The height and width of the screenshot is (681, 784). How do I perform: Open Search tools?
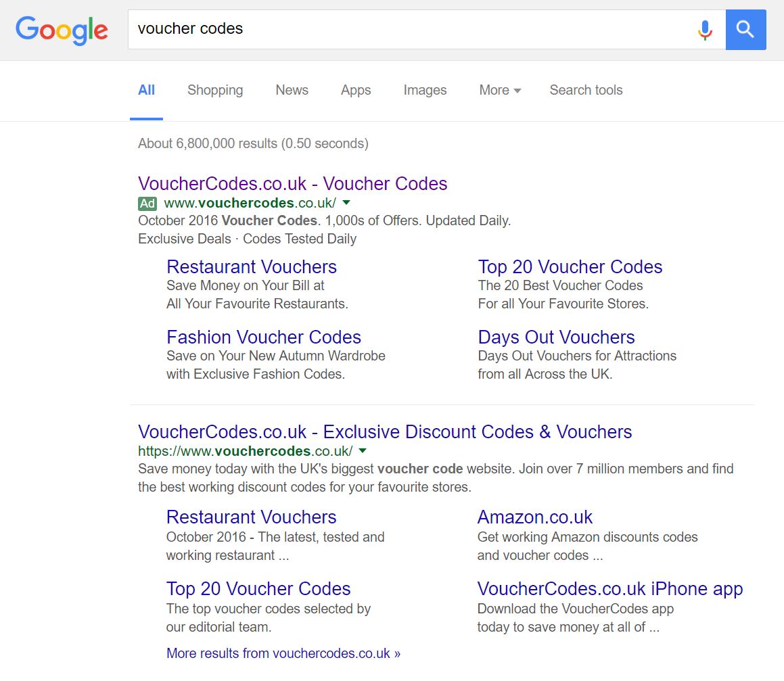(586, 90)
